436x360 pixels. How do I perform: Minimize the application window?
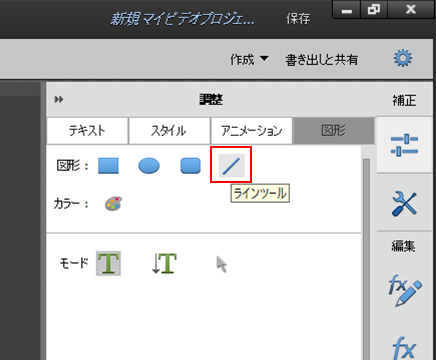point(347,10)
